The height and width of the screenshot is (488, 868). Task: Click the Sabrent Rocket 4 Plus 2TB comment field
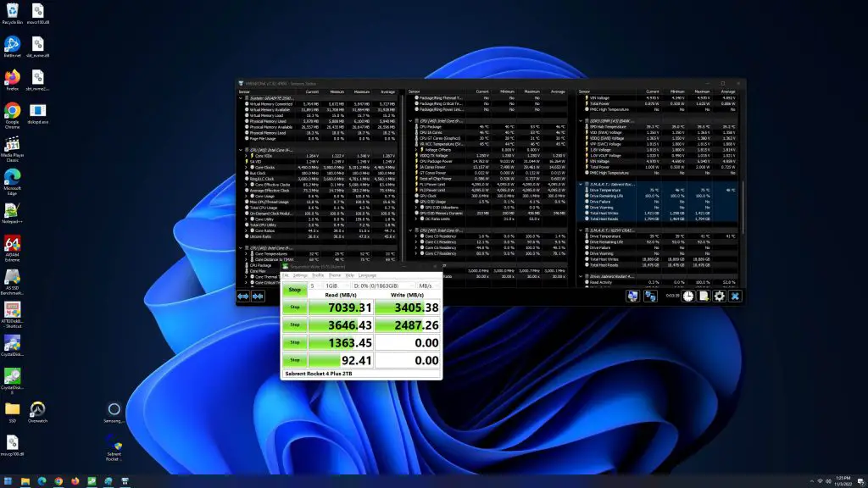point(361,374)
